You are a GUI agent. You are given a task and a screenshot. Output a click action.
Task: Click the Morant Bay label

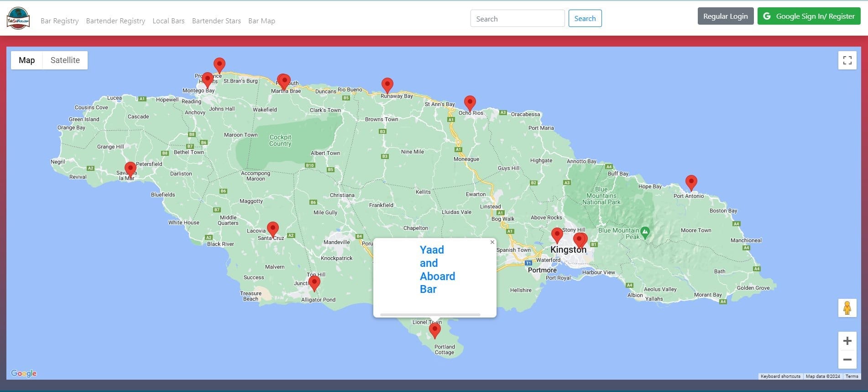coord(708,295)
